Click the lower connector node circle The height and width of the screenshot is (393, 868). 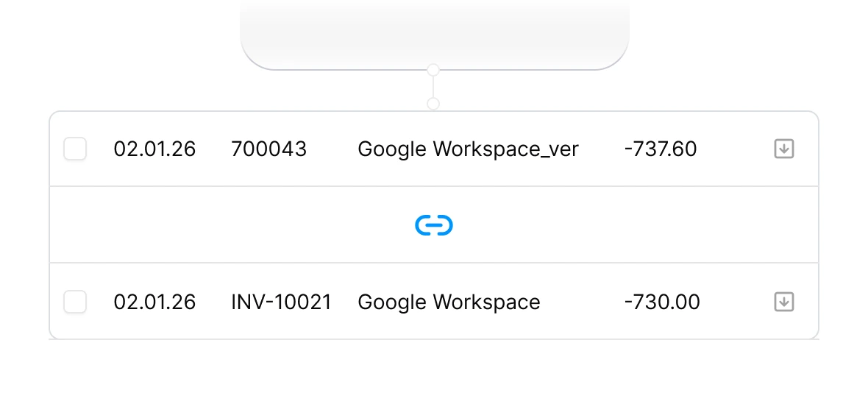point(433,104)
